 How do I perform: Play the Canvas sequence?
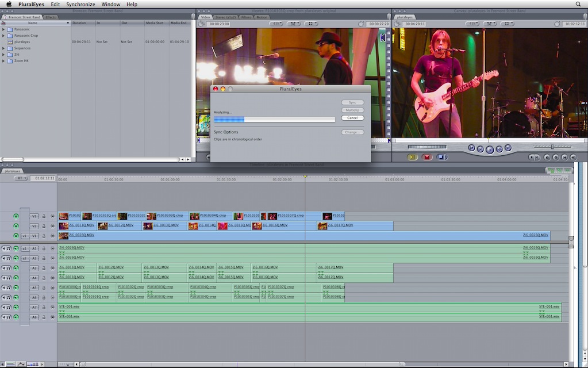point(490,149)
